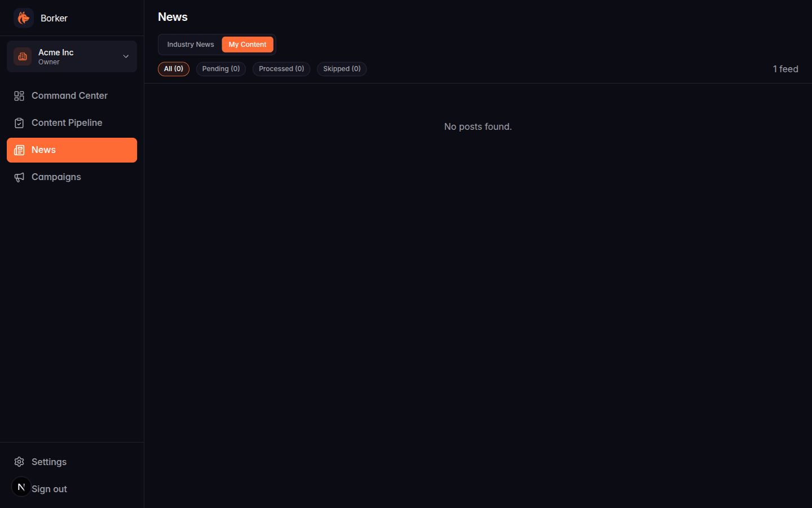Open Content Pipeline via its clipboard icon

(x=19, y=122)
